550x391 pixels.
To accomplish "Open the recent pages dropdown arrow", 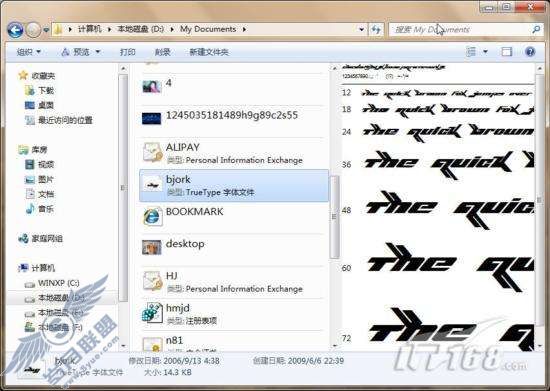I will [46, 30].
